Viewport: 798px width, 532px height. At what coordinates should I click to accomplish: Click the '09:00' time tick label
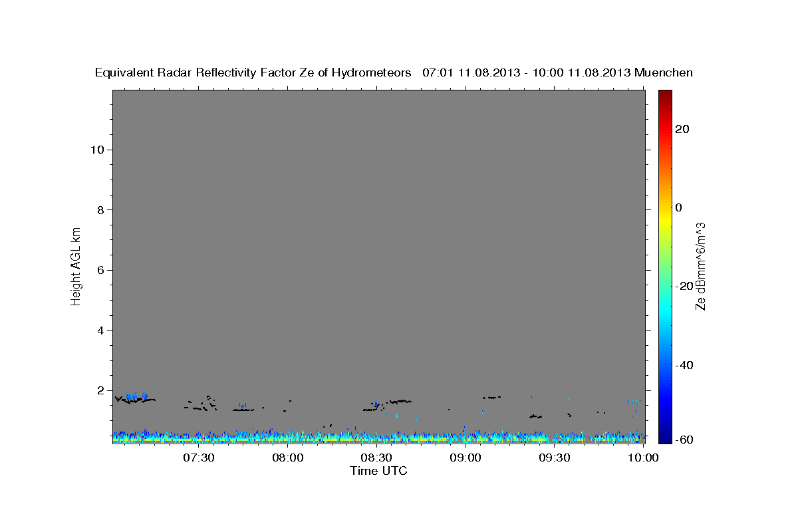(x=465, y=458)
